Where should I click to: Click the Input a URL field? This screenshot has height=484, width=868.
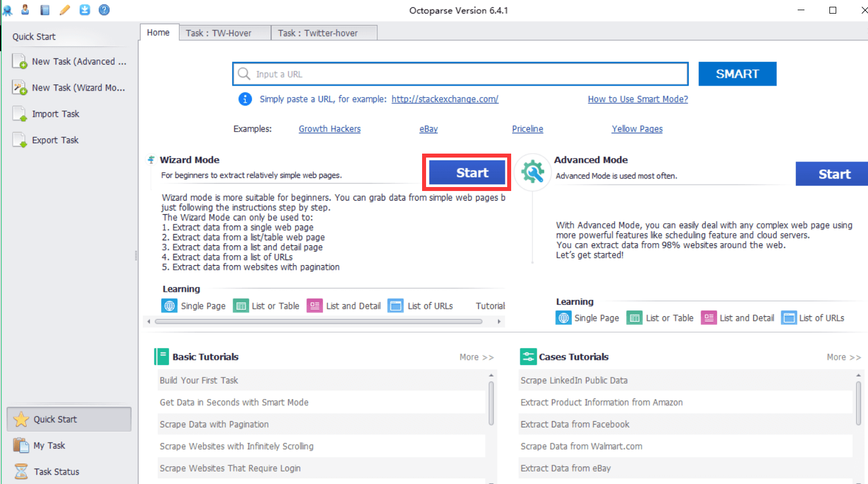pyautogui.click(x=460, y=74)
